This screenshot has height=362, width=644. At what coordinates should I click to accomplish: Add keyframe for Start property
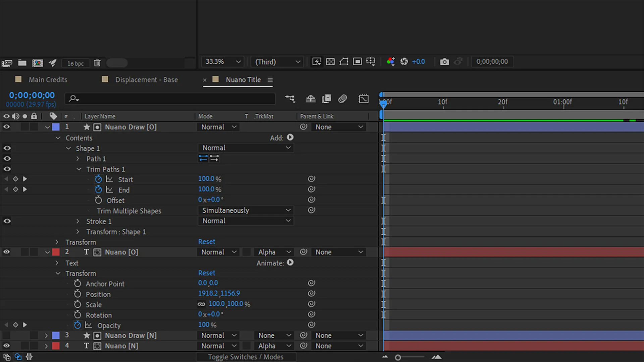click(x=15, y=179)
